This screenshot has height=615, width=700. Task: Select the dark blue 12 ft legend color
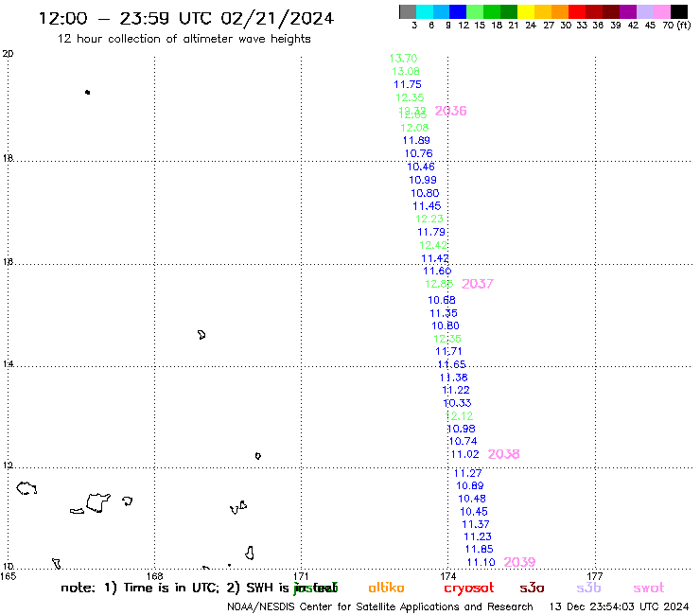pyautogui.click(x=458, y=11)
